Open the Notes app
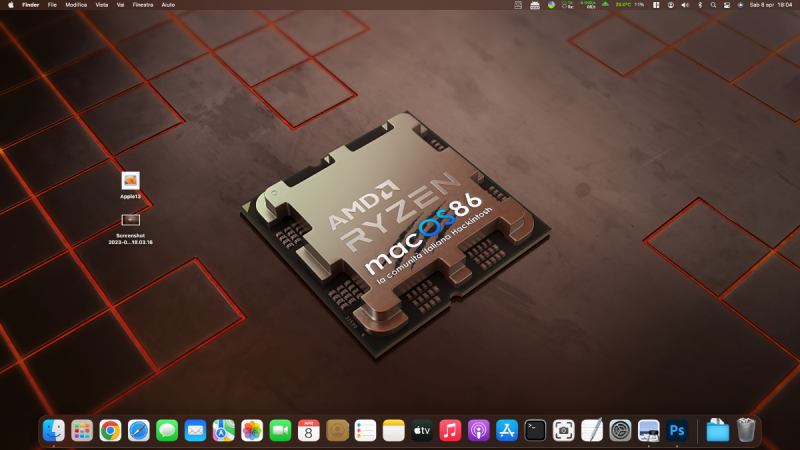 pos(394,431)
